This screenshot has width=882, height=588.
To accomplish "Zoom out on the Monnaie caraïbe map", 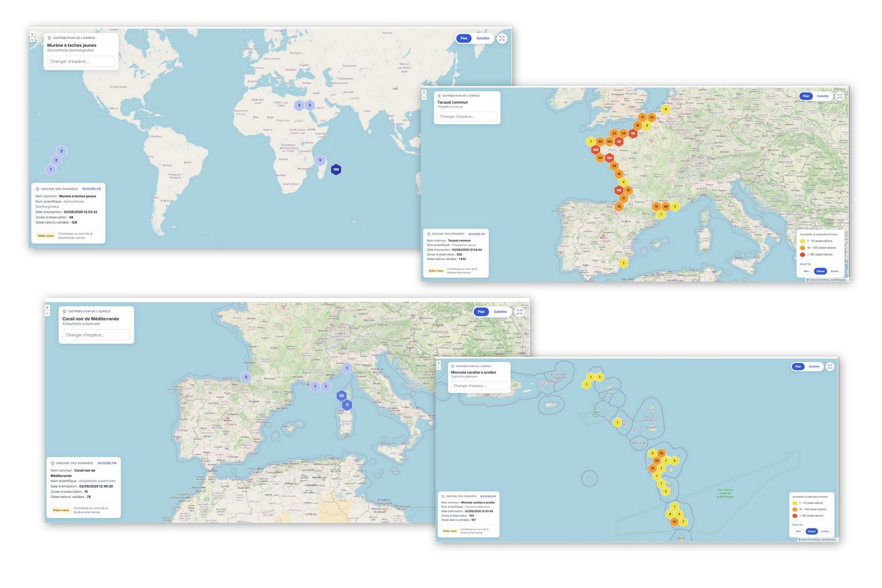I will pos(439,367).
